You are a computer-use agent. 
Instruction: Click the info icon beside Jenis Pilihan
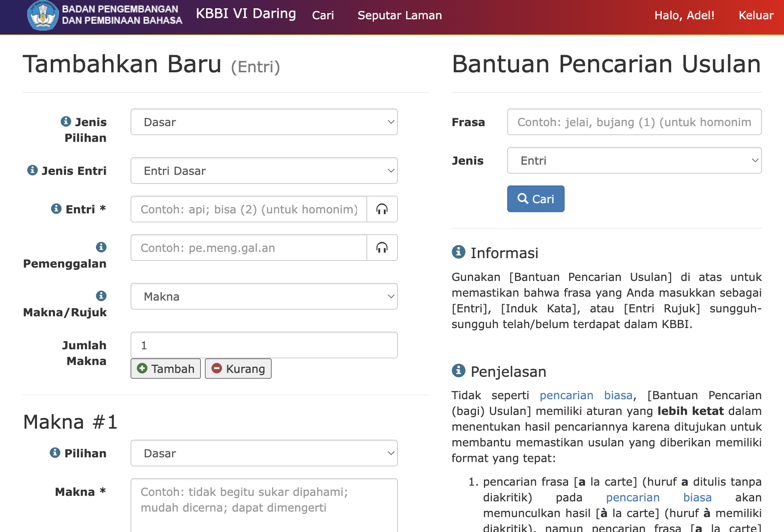pyautogui.click(x=66, y=122)
